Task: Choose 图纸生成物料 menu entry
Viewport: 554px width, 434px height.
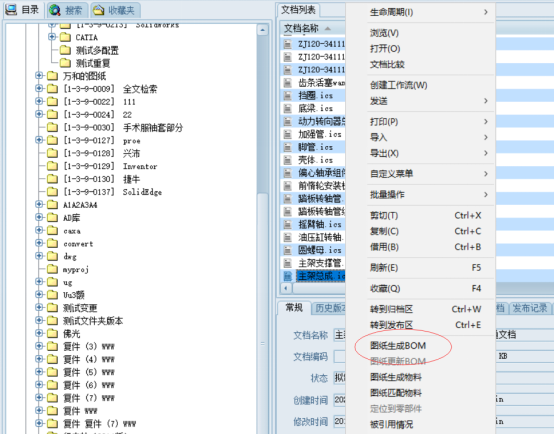Action: (x=396, y=377)
